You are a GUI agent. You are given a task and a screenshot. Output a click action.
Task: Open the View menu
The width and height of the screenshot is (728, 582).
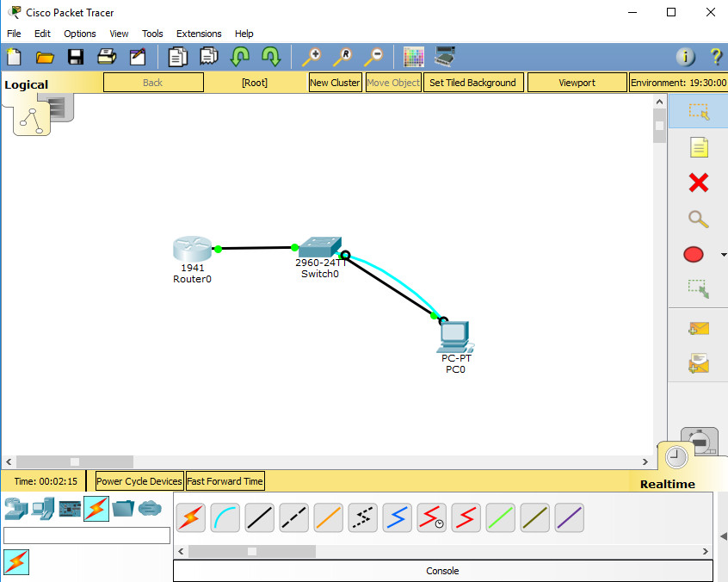119,34
